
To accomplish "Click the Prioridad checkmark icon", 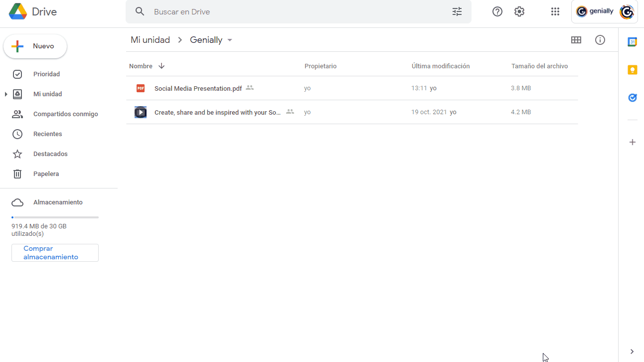I will click(17, 74).
